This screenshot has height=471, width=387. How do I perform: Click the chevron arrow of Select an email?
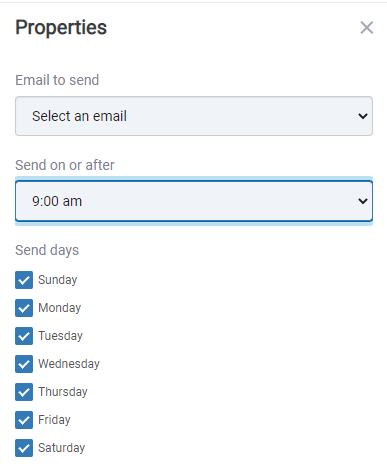point(363,116)
